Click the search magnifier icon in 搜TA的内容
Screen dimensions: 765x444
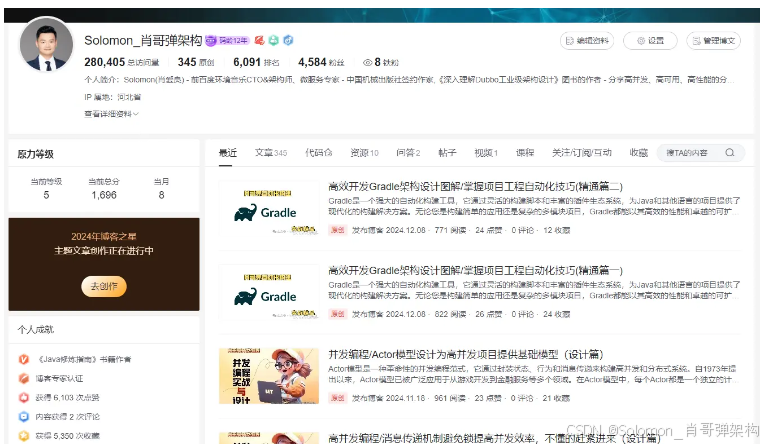(729, 153)
